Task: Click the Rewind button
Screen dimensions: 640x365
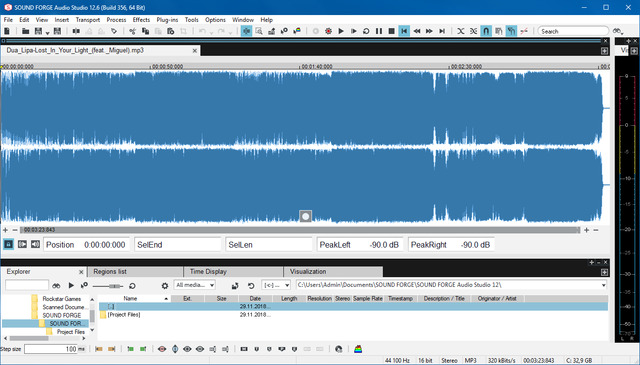Action: pos(417,31)
